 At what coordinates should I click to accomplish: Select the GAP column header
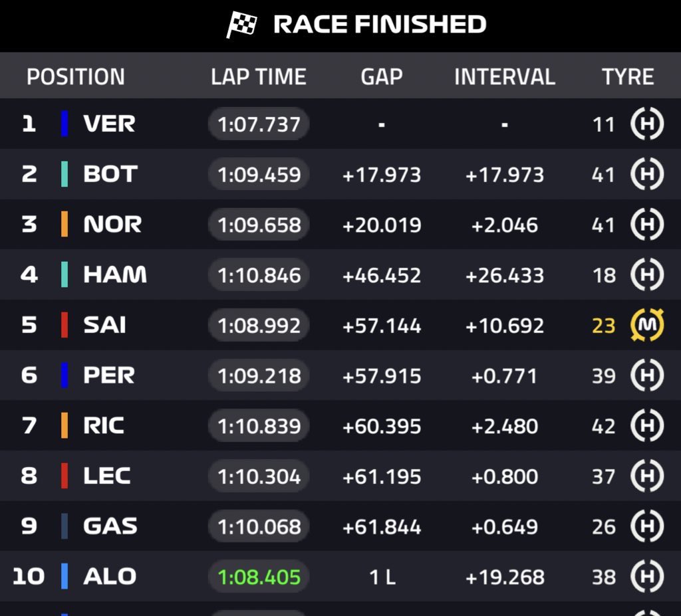point(382,77)
